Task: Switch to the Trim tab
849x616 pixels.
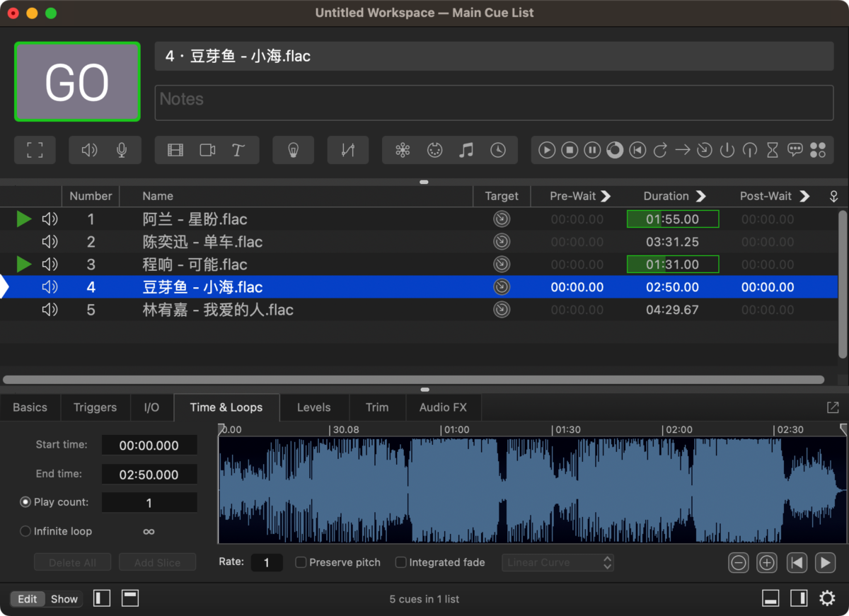Action: click(x=377, y=407)
